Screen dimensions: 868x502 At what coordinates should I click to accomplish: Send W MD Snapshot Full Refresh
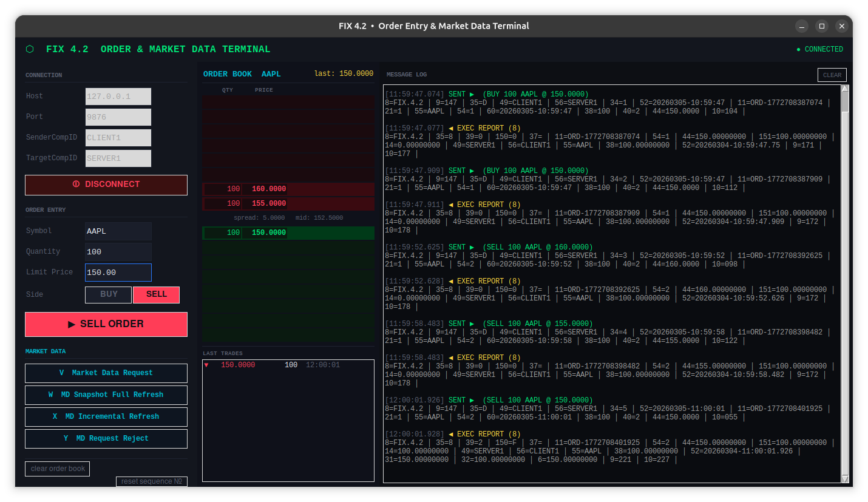coord(106,395)
